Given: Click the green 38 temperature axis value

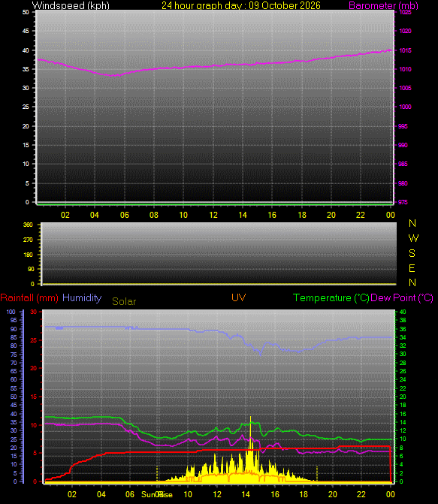Looking at the screenshot, I should pos(403,321).
